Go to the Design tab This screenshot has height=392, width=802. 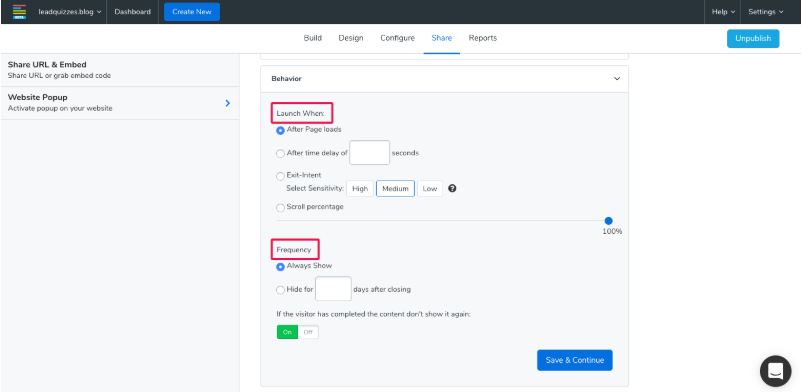click(351, 38)
